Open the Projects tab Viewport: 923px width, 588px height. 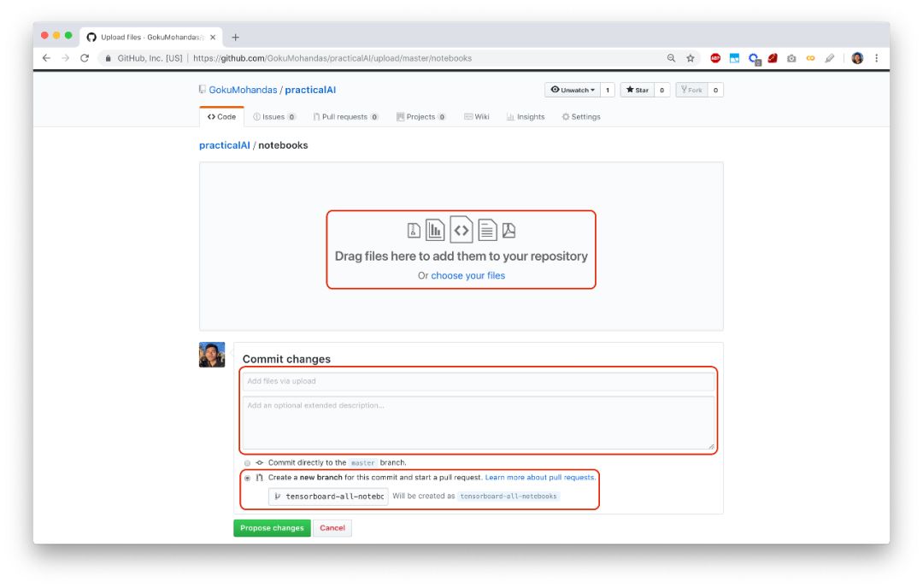(x=420, y=116)
